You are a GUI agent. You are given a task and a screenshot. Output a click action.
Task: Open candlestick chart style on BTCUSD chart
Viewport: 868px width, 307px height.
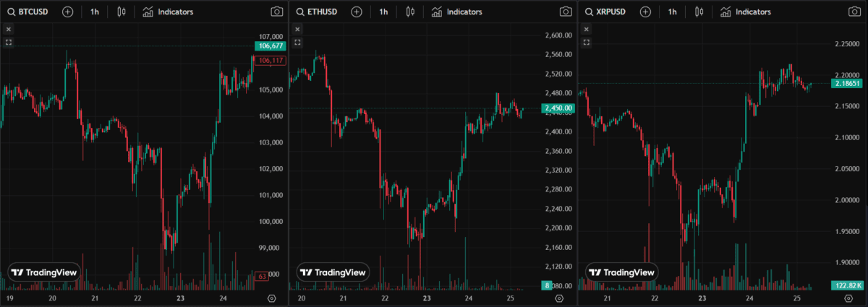click(121, 12)
